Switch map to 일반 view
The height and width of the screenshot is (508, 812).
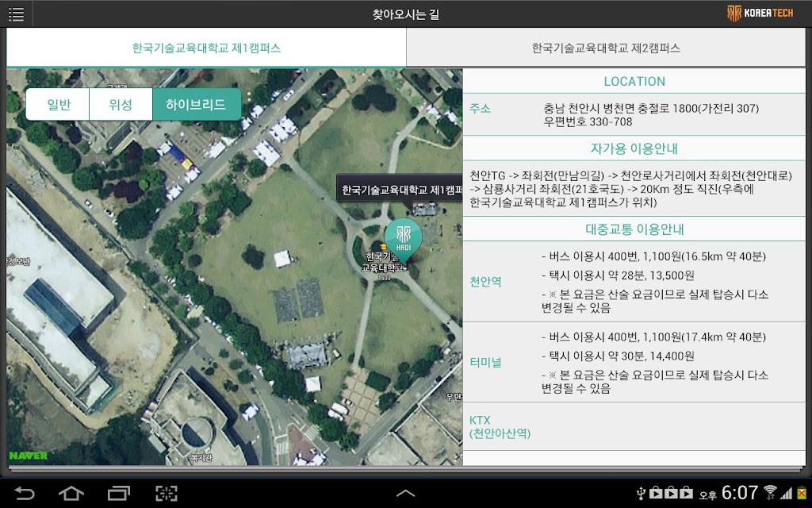pyautogui.click(x=58, y=105)
